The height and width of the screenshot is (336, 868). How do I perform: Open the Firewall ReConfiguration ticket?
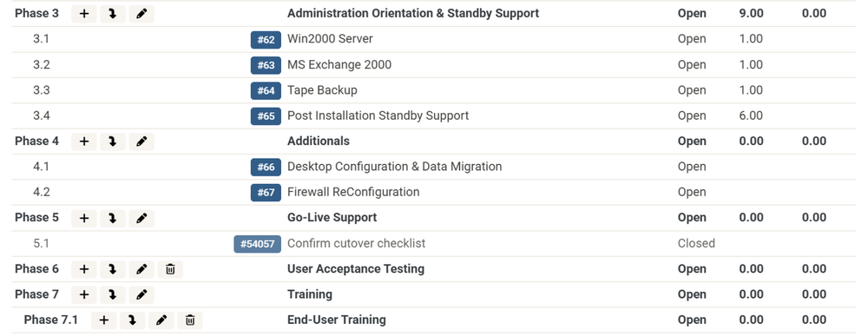coord(353,192)
